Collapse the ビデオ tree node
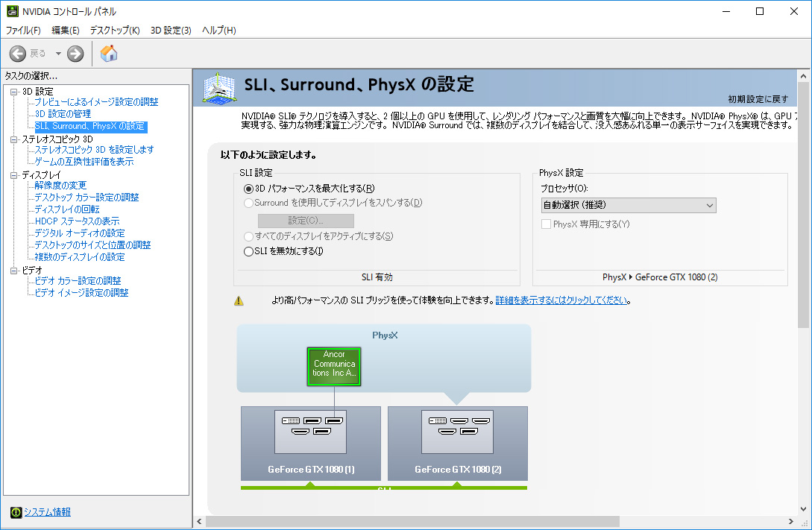This screenshot has width=812, height=530. (14, 270)
